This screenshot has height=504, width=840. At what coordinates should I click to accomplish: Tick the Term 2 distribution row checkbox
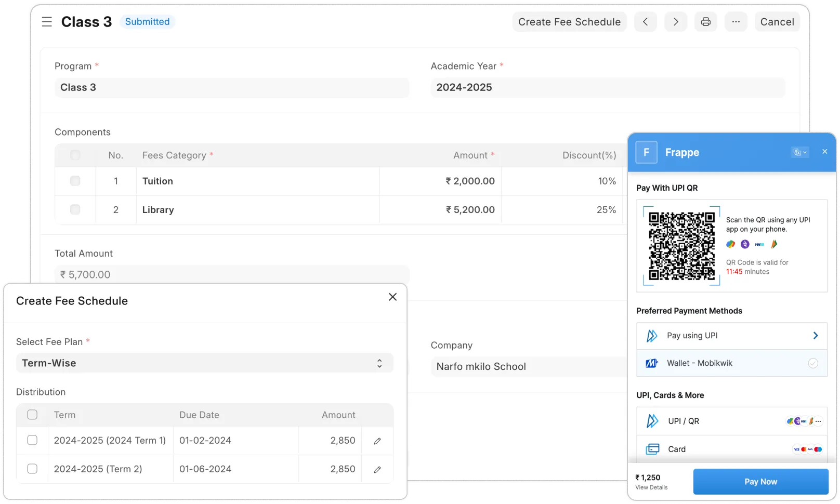32,469
